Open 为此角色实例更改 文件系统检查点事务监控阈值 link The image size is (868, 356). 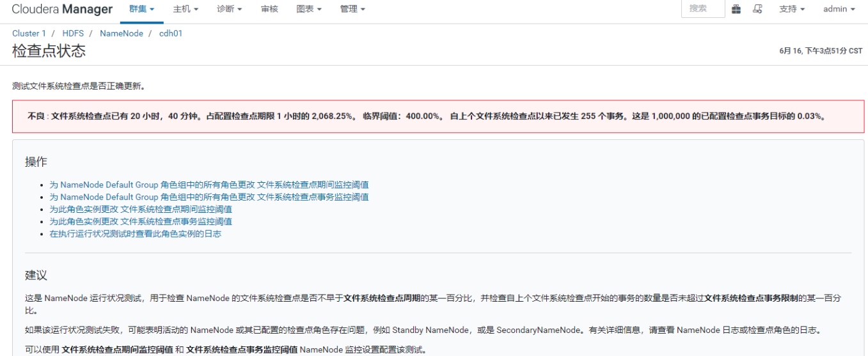141,221
